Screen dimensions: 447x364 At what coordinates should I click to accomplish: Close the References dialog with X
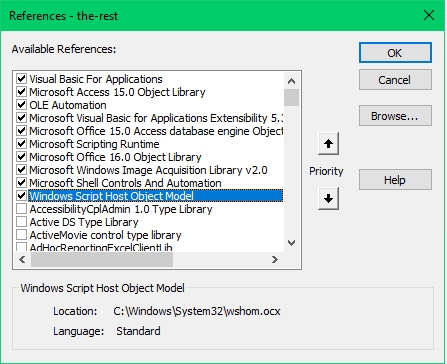point(429,15)
